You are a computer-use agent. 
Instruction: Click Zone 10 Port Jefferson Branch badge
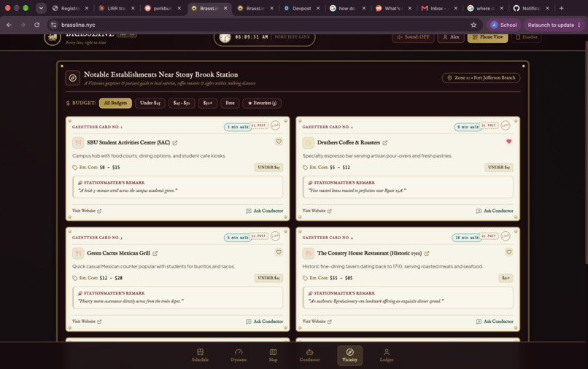(x=481, y=77)
